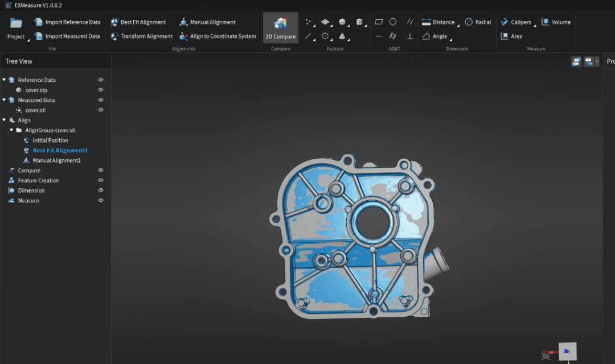Start Manual Alignment tool

[207, 22]
